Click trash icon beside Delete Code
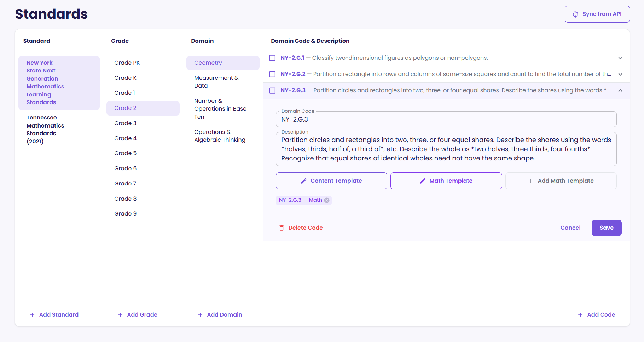The height and width of the screenshot is (342, 644). tap(282, 228)
